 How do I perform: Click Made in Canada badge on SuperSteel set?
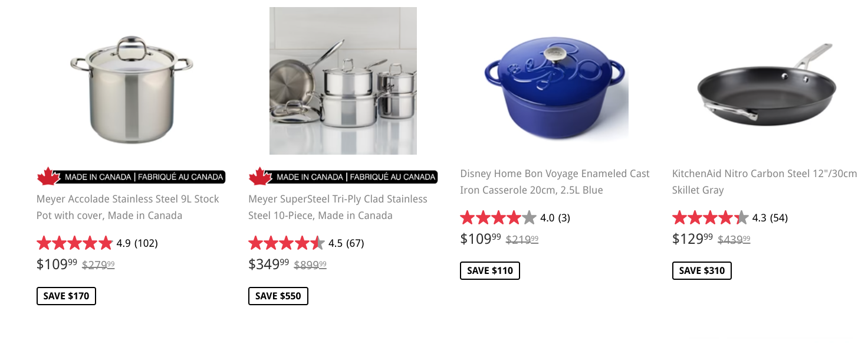point(343,177)
